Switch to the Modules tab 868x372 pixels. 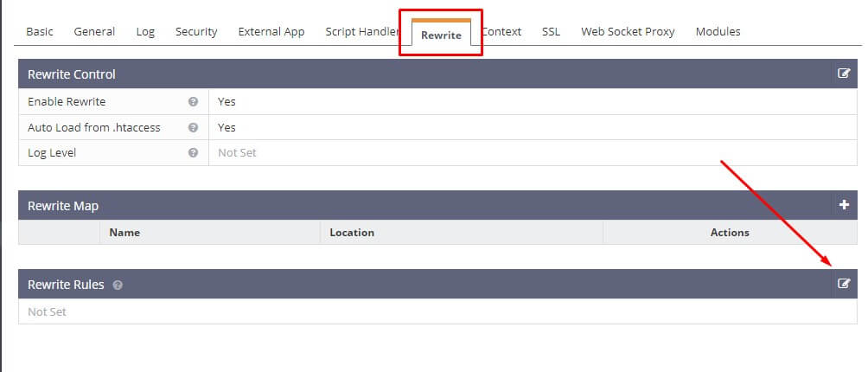point(718,31)
